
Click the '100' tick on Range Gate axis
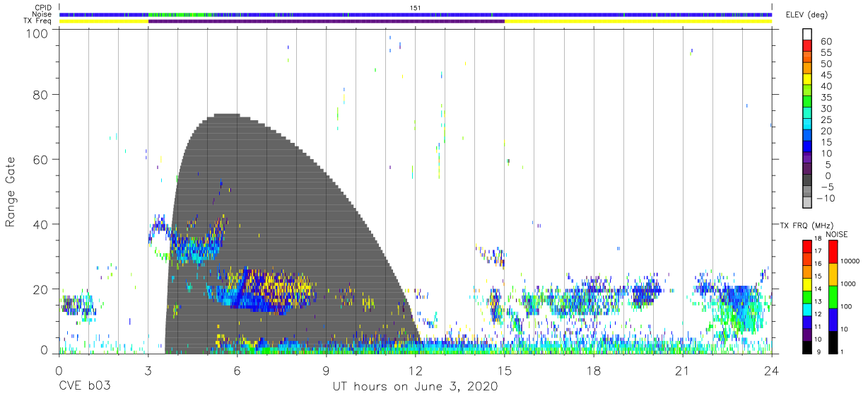click(x=37, y=33)
